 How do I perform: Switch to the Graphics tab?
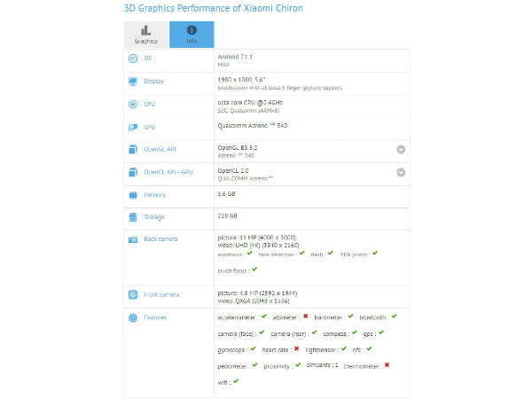pyautogui.click(x=146, y=35)
